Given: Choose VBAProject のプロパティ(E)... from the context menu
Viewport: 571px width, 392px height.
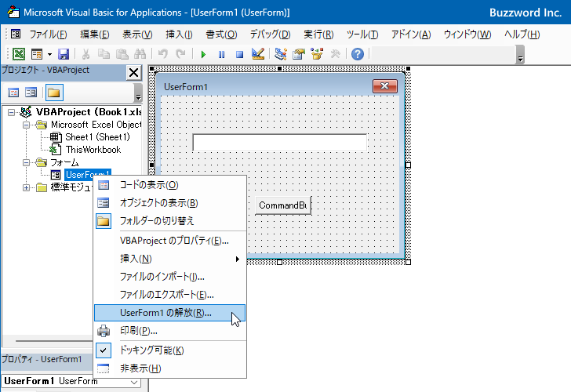Looking at the screenshot, I should 170,241.
